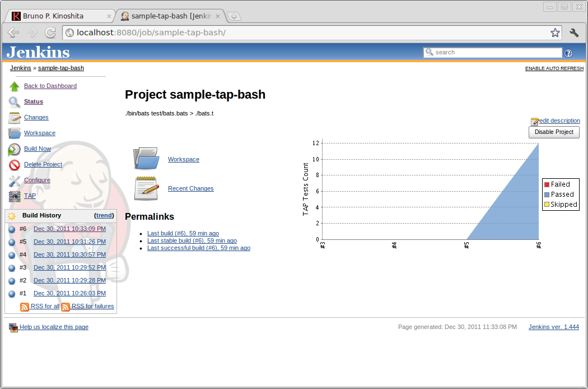Click the TAP plugin icon in sidebar
The height and width of the screenshot is (389, 588).
14,196
